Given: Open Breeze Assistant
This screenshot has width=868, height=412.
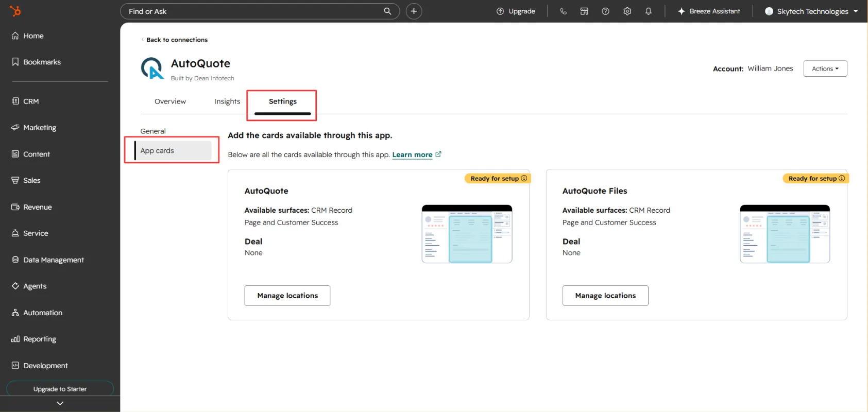Looking at the screenshot, I should [x=709, y=11].
